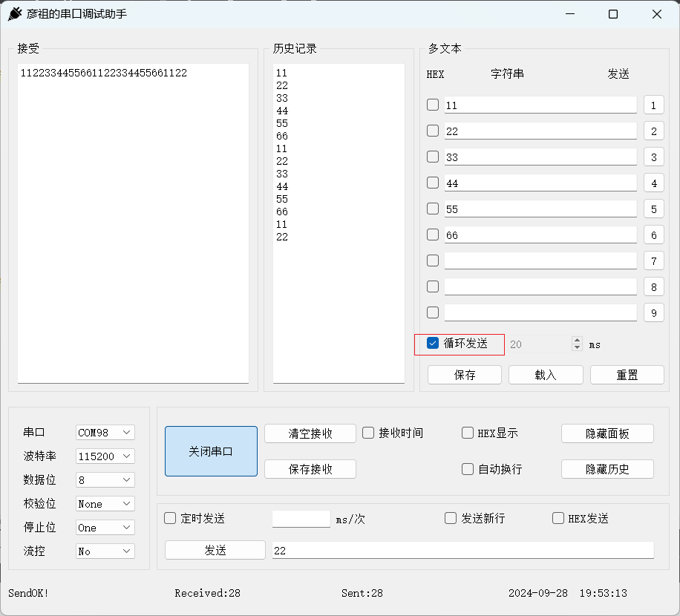680x616 pixels.
Task: Click send button 2 in multi-text panel
Action: [x=653, y=131]
